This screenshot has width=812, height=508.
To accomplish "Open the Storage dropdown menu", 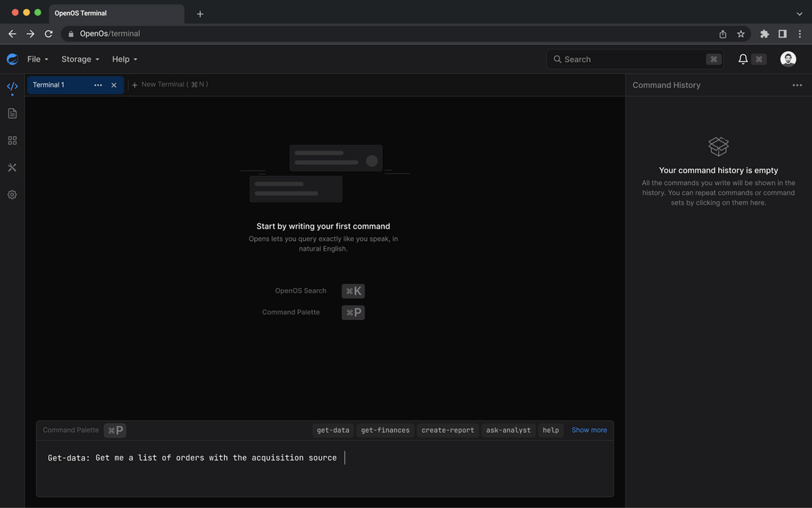I will [80, 59].
